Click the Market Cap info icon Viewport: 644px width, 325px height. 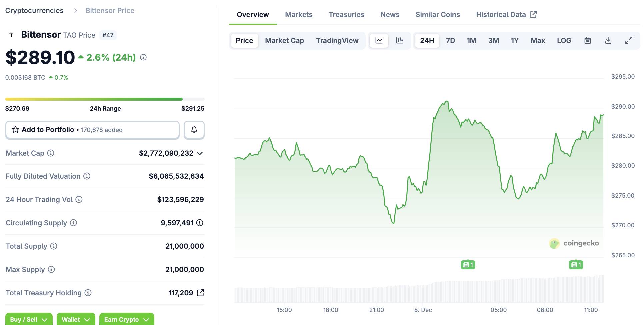click(x=51, y=153)
